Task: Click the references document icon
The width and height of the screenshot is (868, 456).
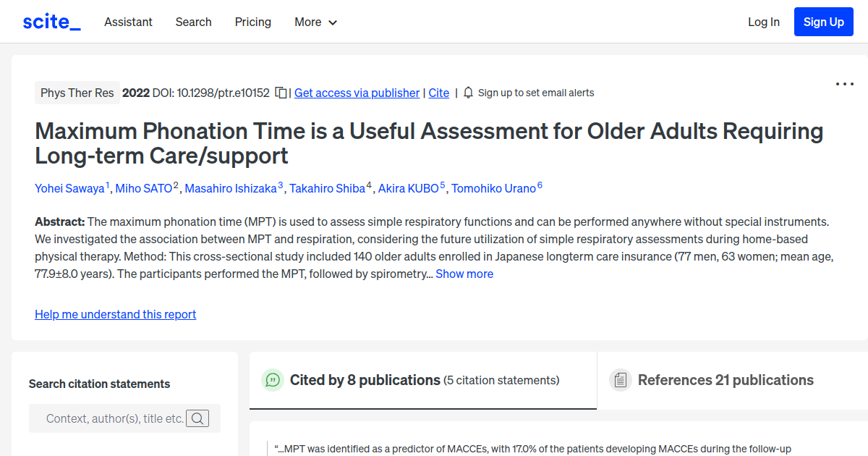Action: [621, 379]
